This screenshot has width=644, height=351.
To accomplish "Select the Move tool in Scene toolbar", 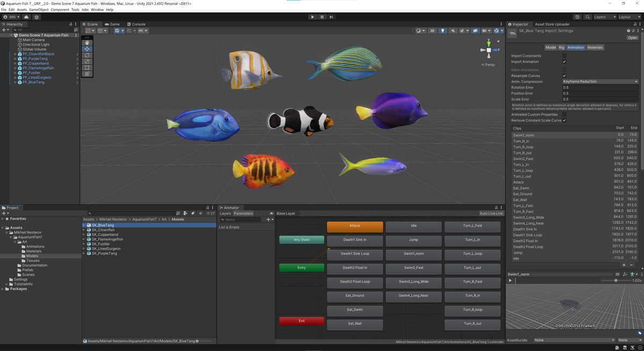I will (x=87, y=49).
